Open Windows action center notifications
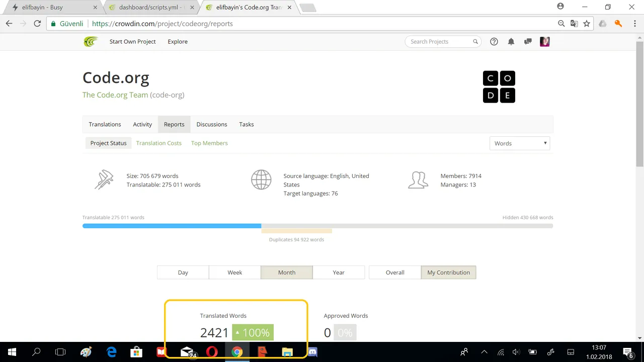This screenshot has width=644, height=362. 627,352
